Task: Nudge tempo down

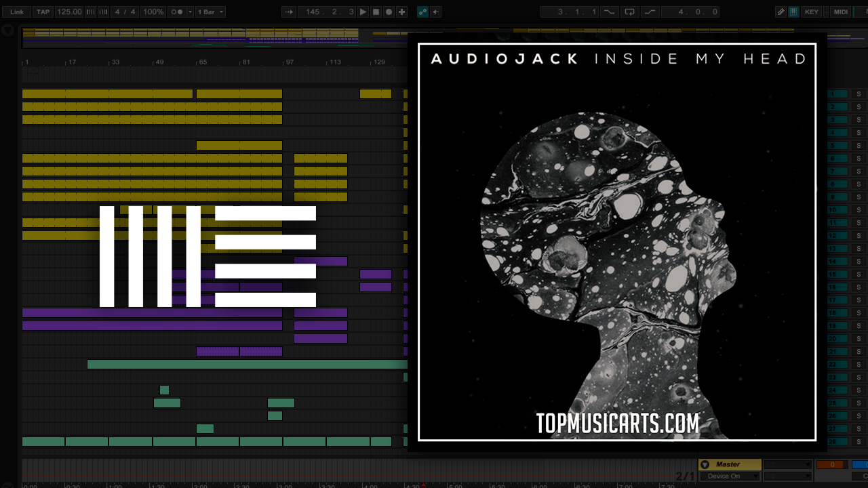Action: click(x=91, y=12)
